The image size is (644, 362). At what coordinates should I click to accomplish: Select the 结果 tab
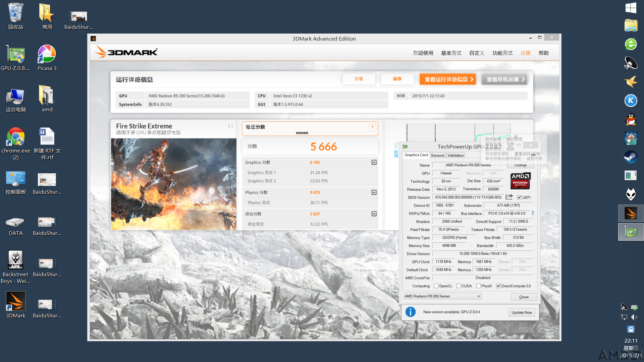[526, 53]
